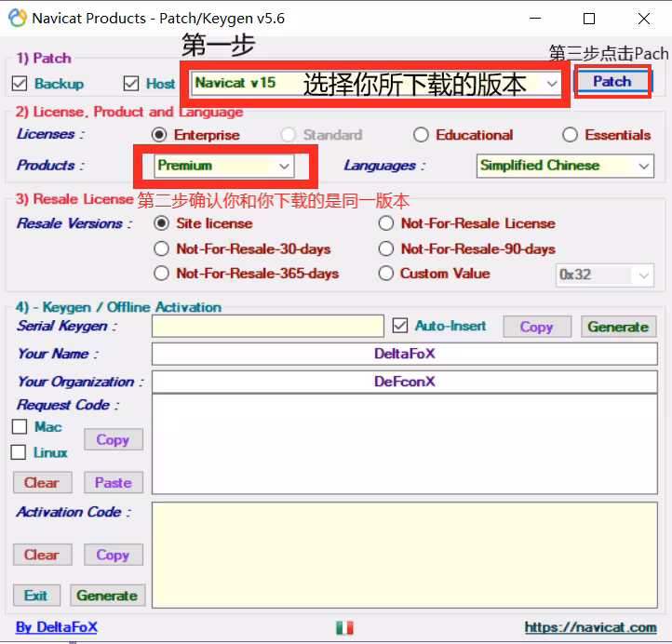The image size is (672, 644).
Task: Toggle the Backup checkbox
Action: (x=20, y=84)
